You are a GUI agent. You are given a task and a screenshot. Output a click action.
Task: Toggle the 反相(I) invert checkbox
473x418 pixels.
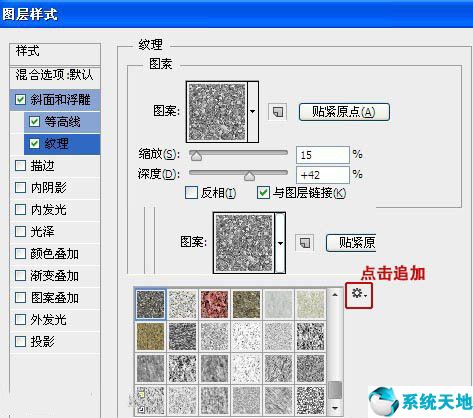[x=191, y=193]
